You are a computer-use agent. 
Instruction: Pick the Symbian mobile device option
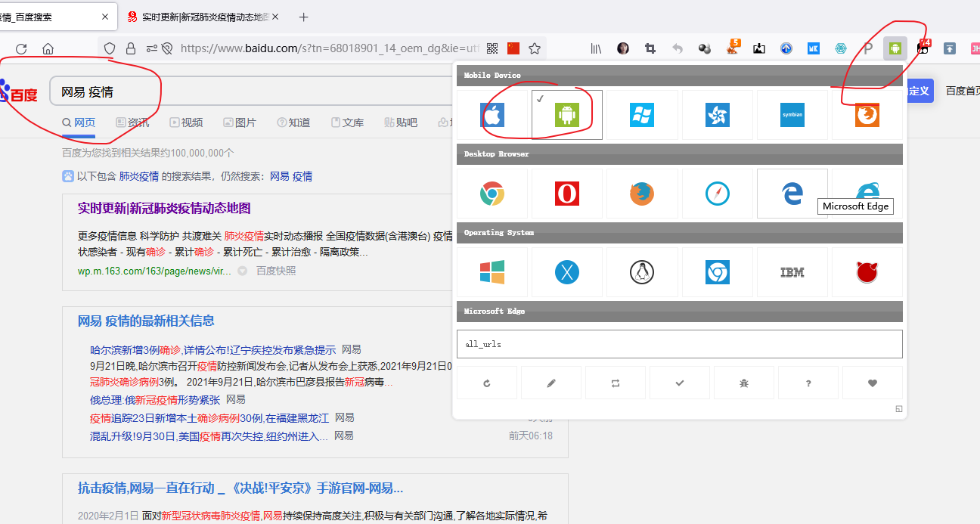(792, 115)
